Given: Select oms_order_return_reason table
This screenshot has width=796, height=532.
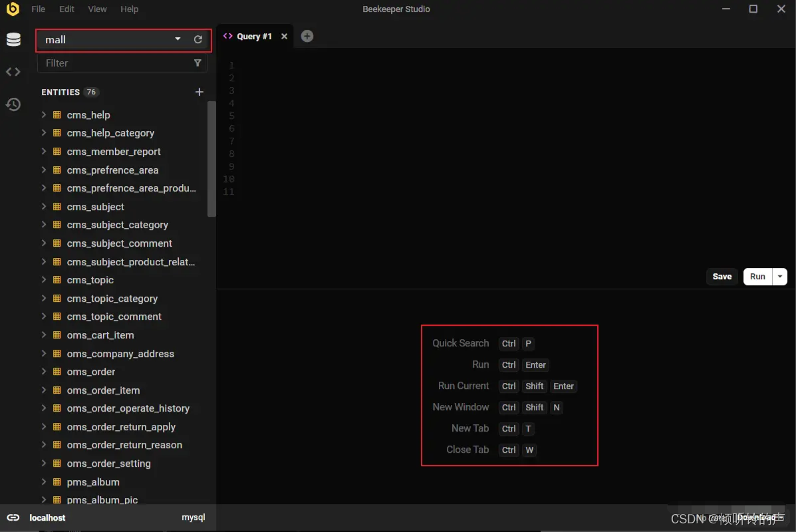Looking at the screenshot, I should click(124, 445).
